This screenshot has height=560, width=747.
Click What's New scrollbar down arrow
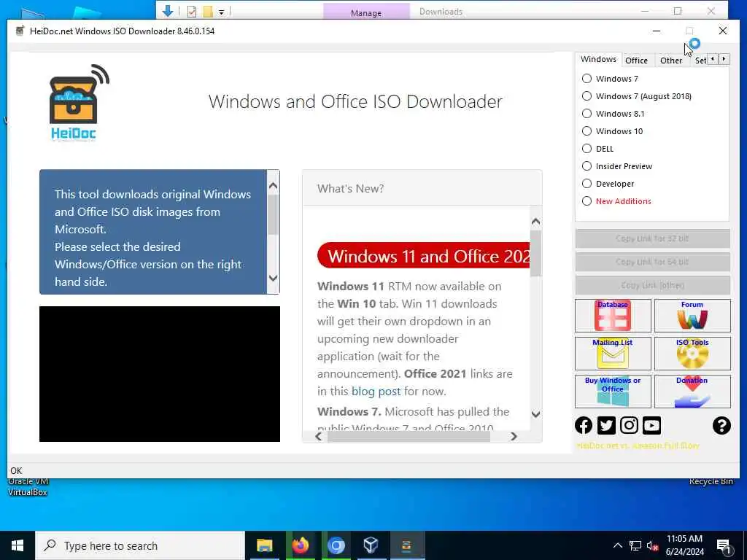tap(535, 414)
